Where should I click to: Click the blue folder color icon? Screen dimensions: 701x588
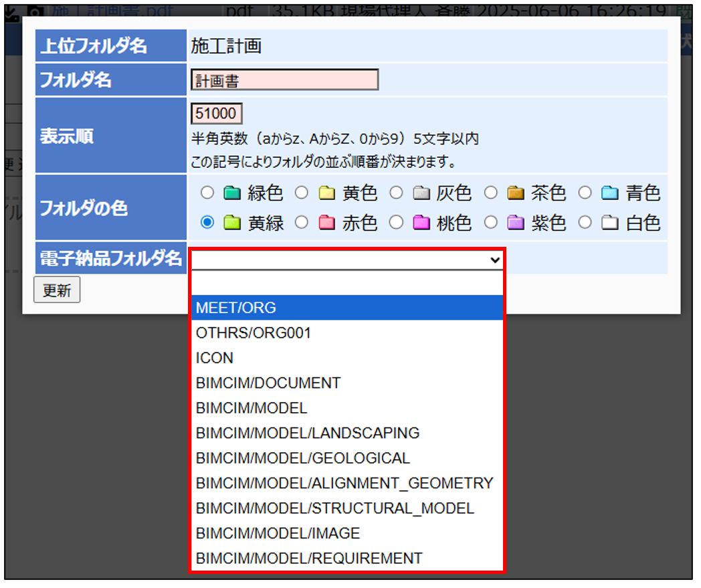(x=609, y=194)
